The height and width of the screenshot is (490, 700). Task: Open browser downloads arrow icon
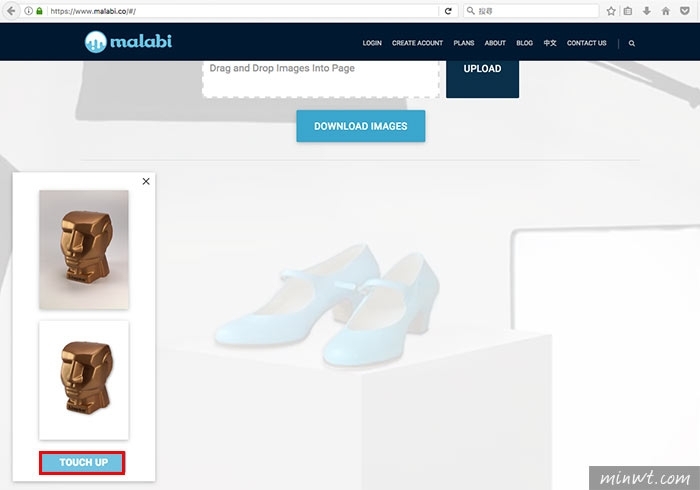click(647, 11)
